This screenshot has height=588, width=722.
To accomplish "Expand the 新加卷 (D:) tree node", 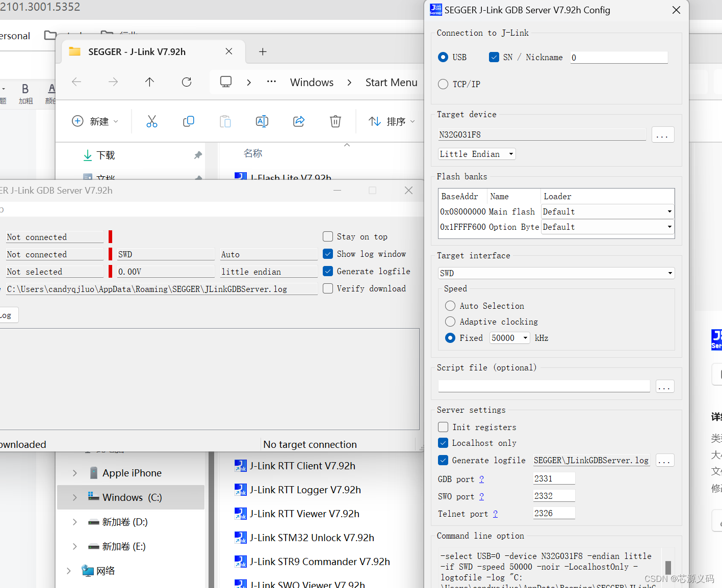I will 75,522.
